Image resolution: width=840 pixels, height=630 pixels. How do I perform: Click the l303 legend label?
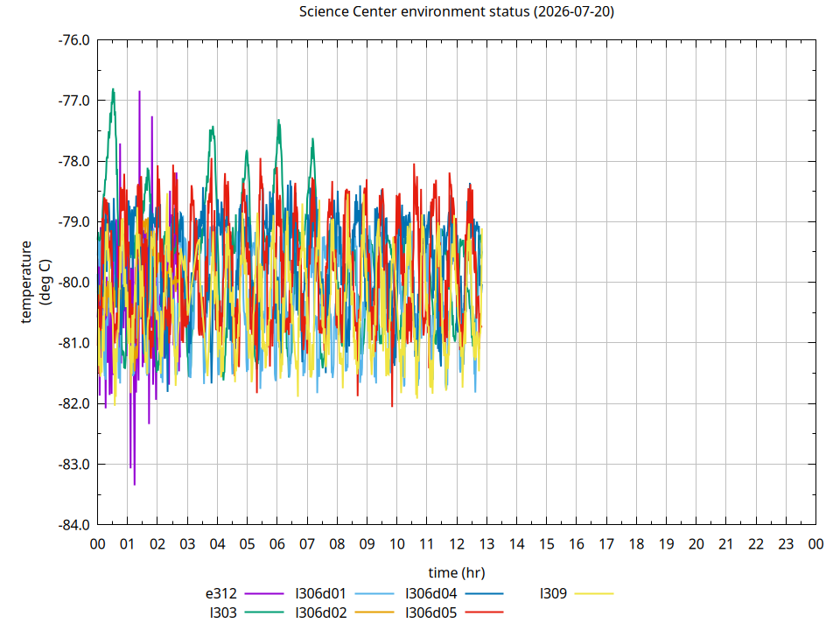223,612
